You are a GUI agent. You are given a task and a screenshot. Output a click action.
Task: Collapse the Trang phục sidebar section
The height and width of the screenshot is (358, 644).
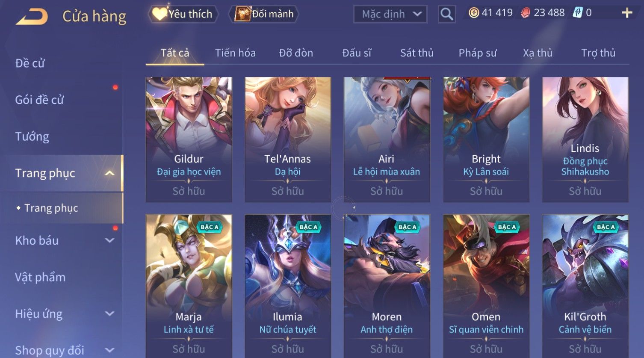110,173
